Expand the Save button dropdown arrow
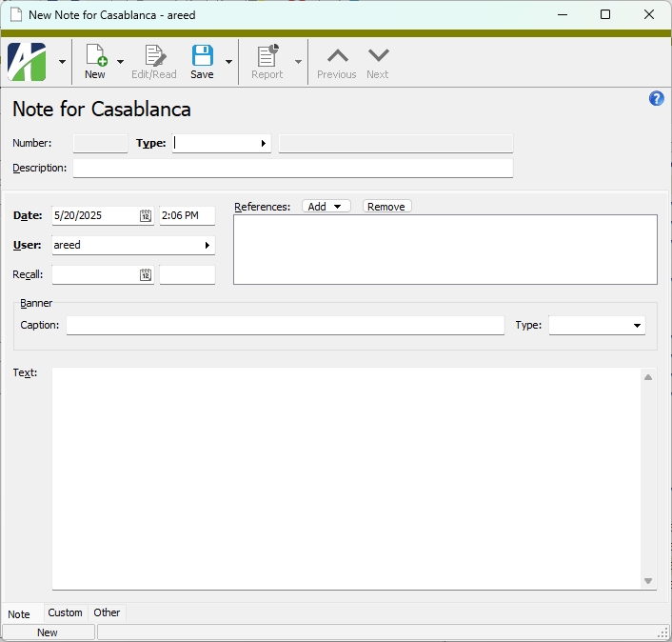Screen dimensions: 672x642 [228, 63]
